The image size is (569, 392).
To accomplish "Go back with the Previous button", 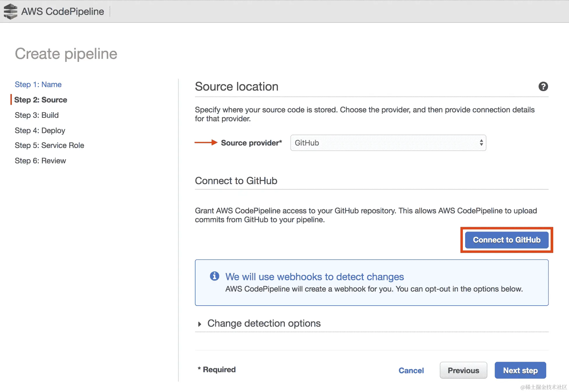I will point(463,370).
